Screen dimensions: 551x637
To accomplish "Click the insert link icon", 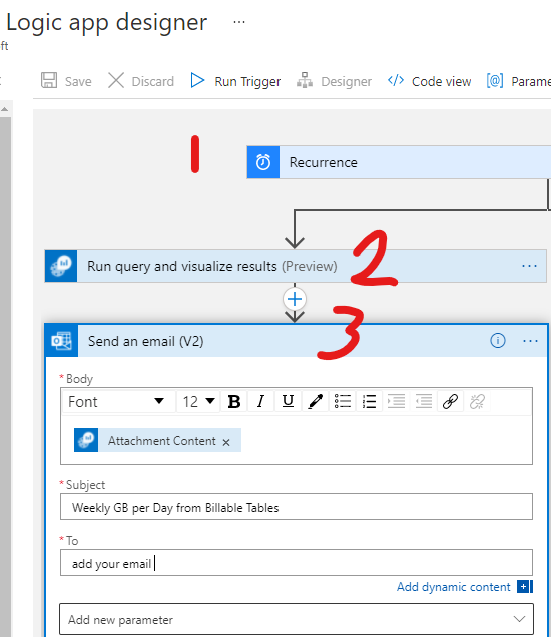I will tap(450, 401).
